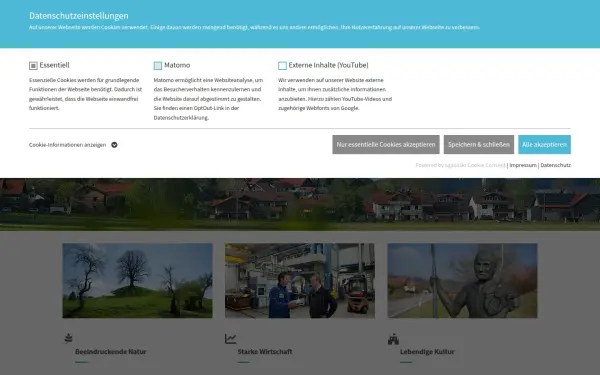Toggle the Essentiell cookie checkbox

coord(33,66)
